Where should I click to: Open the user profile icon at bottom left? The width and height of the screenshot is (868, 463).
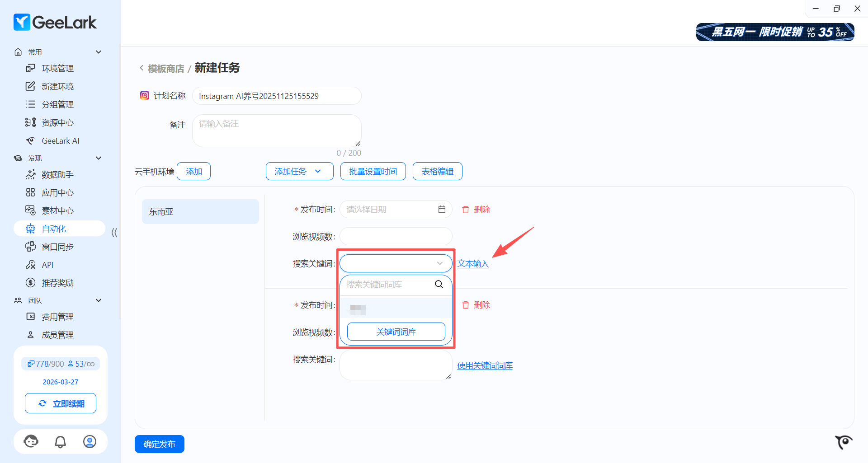(x=90, y=441)
